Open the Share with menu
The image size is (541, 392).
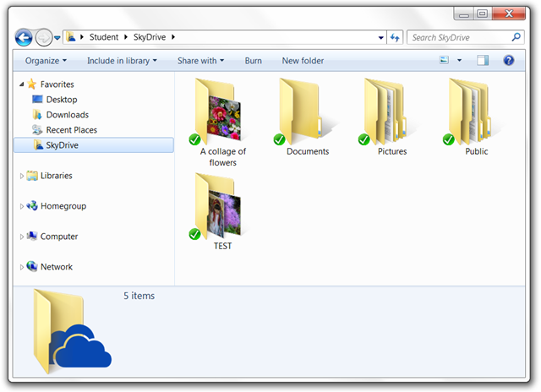[200, 61]
